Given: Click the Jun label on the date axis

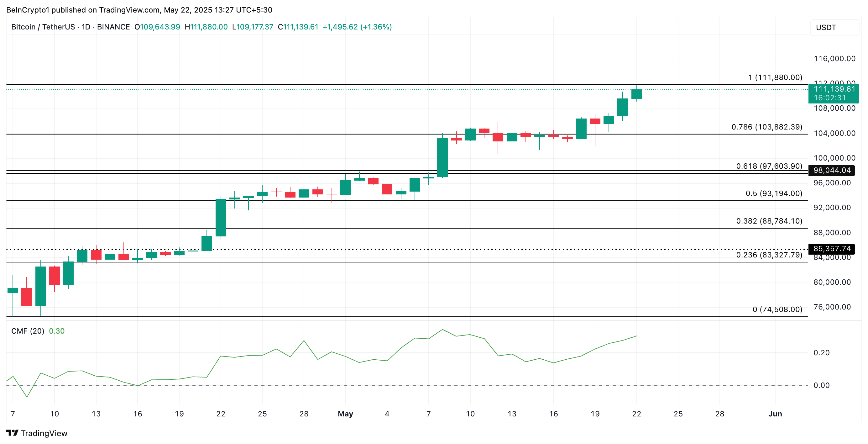Looking at the screenshot, I should (775, 414).
